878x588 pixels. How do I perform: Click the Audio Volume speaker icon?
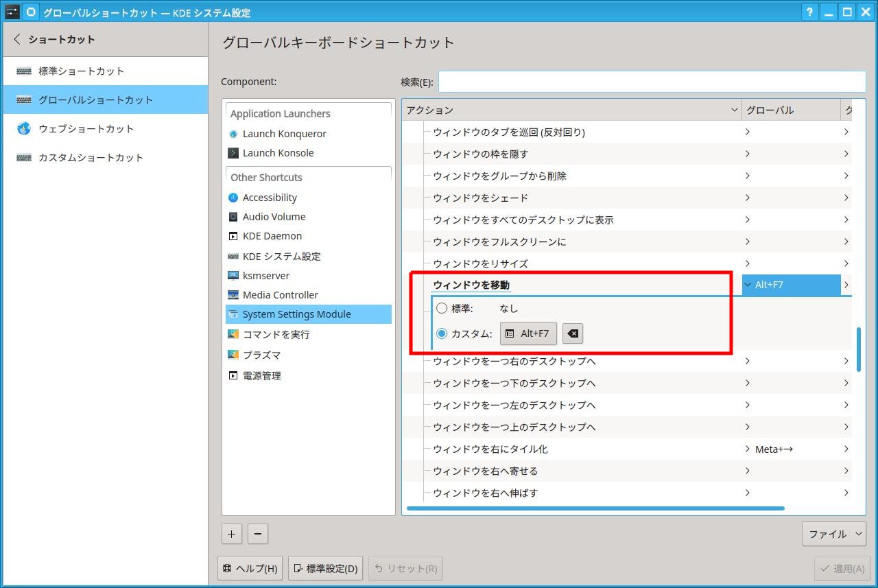[233, 217]
